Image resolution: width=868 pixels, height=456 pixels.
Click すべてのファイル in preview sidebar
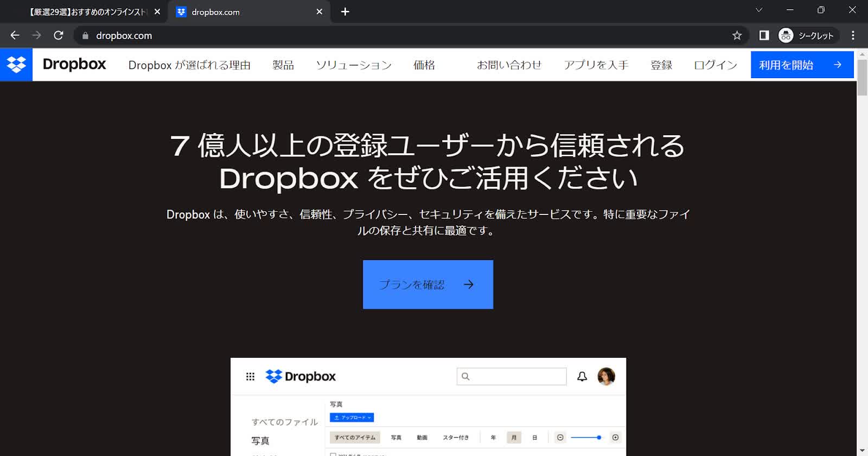click(x=285, y=422)
